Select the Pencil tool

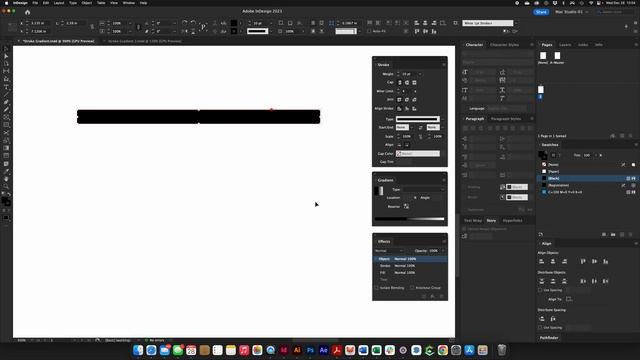(x=6, y=110)
